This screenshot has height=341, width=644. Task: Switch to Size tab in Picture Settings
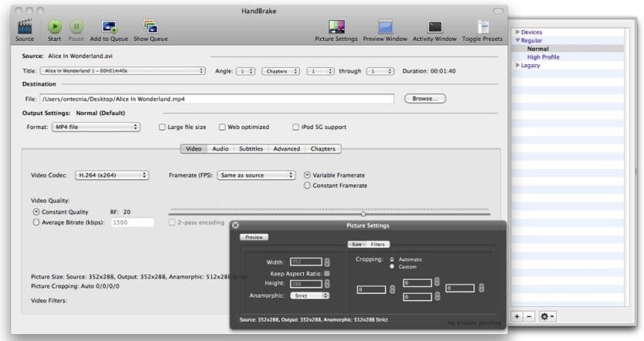pyautogui.click(x=356, y=245)
